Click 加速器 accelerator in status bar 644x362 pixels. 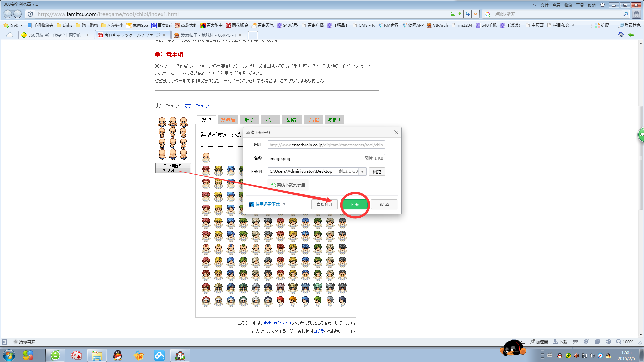pyautogui.click(x=539, y=342)
